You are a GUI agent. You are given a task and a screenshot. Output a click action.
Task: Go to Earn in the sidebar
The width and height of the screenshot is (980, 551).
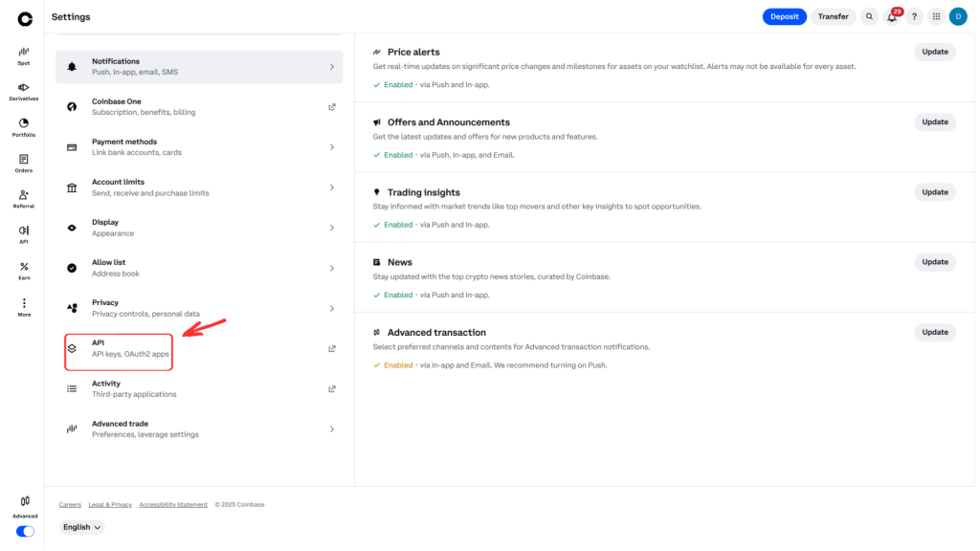click(x=24, y=271)
